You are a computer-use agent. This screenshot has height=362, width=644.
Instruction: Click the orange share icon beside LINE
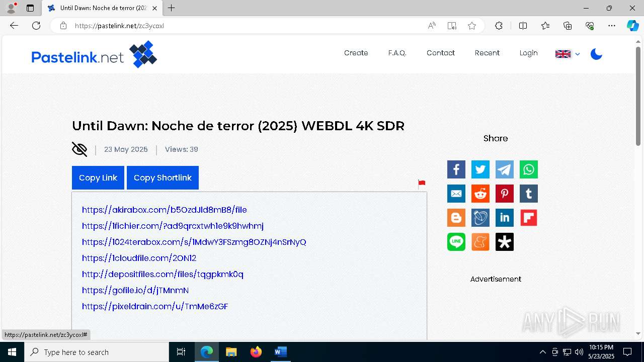coord(480,242)
